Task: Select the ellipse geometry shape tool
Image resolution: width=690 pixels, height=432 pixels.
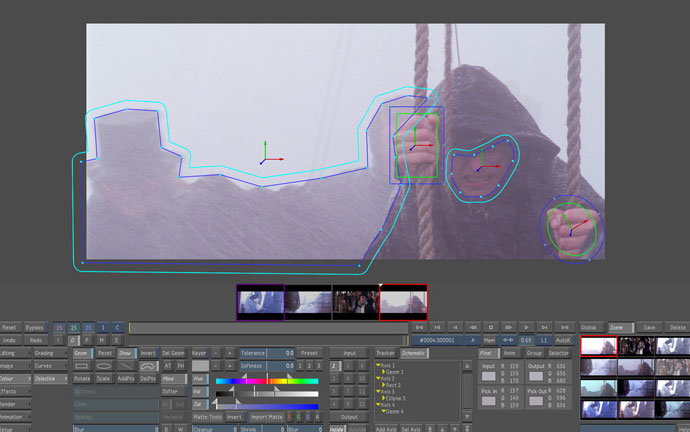Action: tap(104, 366)
